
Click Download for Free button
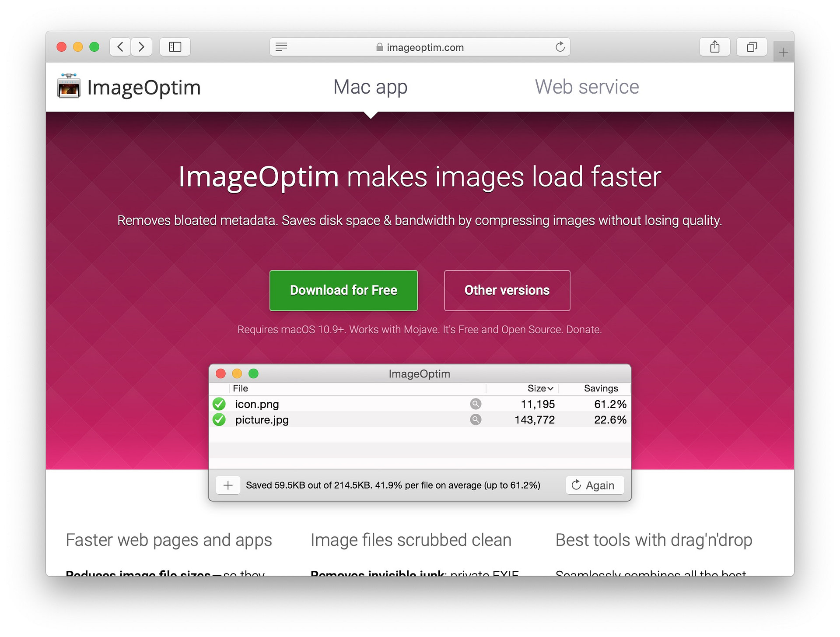[x=343, y=290]
